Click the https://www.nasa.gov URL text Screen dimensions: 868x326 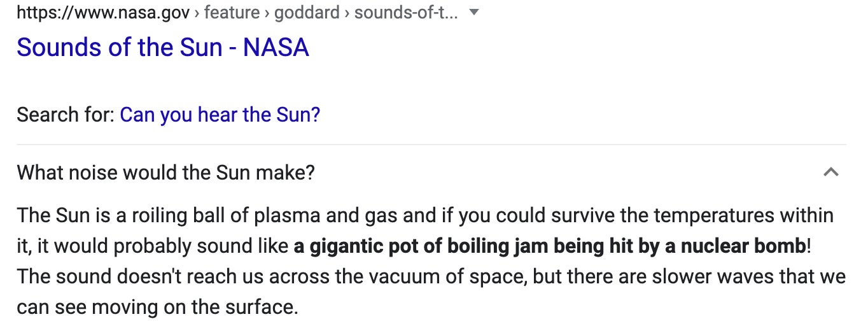pos(103,13)
